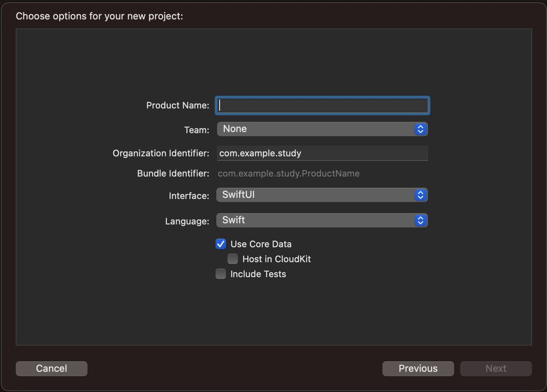Viewport: 547px width, 392px height.
Task: Select the com.example.study.ProductName bundle identifier text
Action: [x=288, y=174]
